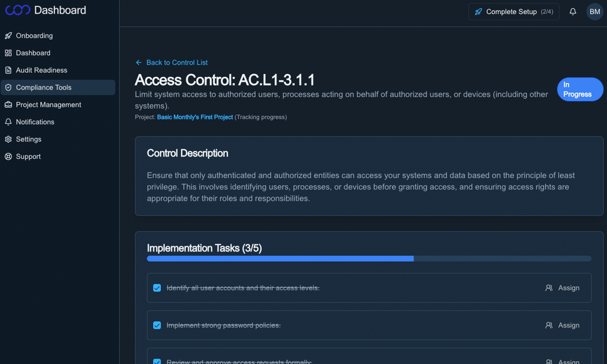Open the notifications bell in the top bar

pos(573,11)
